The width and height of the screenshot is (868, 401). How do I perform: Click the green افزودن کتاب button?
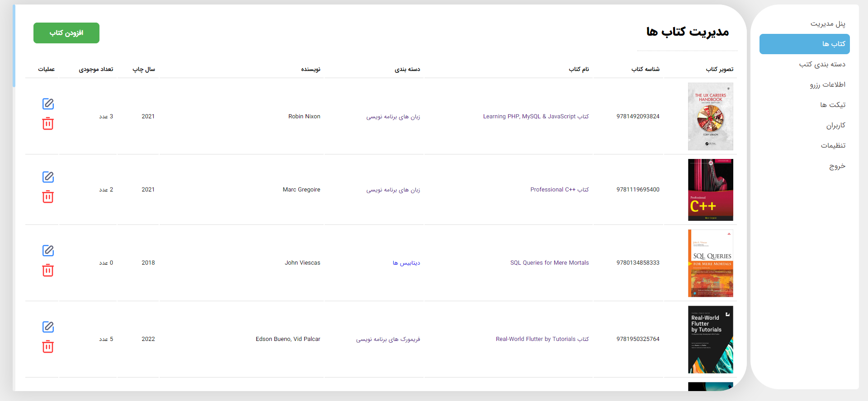tap(66, 33)
